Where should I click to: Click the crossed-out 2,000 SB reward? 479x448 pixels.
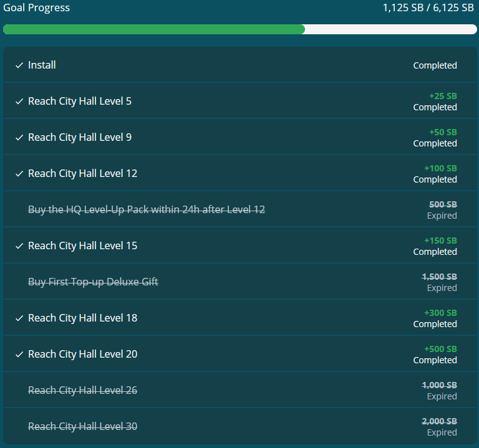(x=439, y=421)
